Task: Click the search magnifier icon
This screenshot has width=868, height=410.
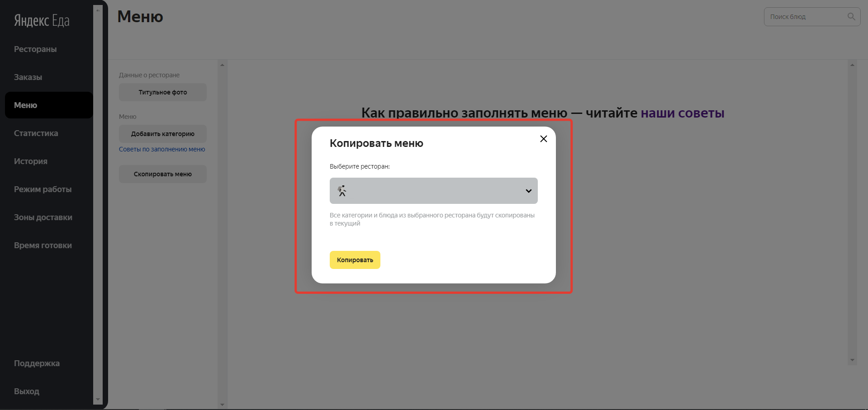Action: 851,17
